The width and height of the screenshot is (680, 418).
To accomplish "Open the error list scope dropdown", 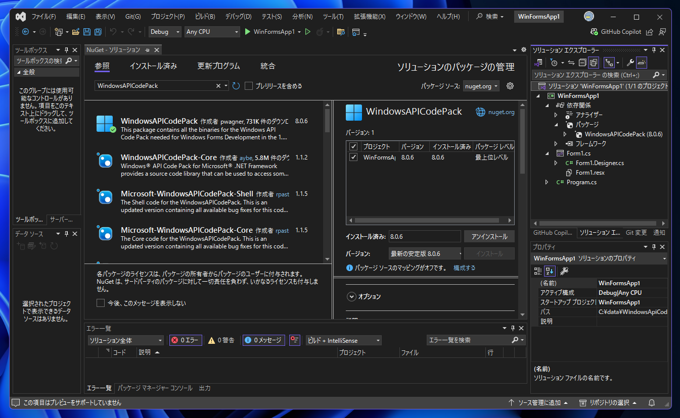I will pos(125,340).
